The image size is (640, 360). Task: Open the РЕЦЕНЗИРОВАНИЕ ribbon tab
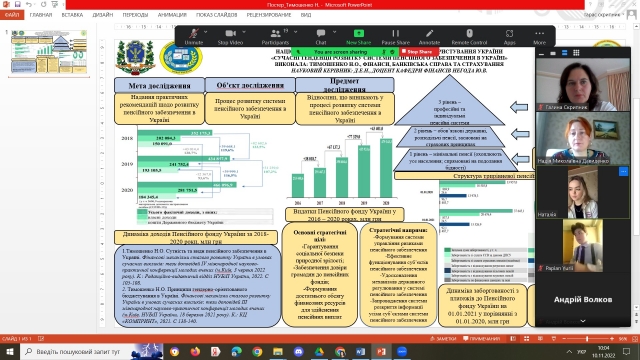269,15
